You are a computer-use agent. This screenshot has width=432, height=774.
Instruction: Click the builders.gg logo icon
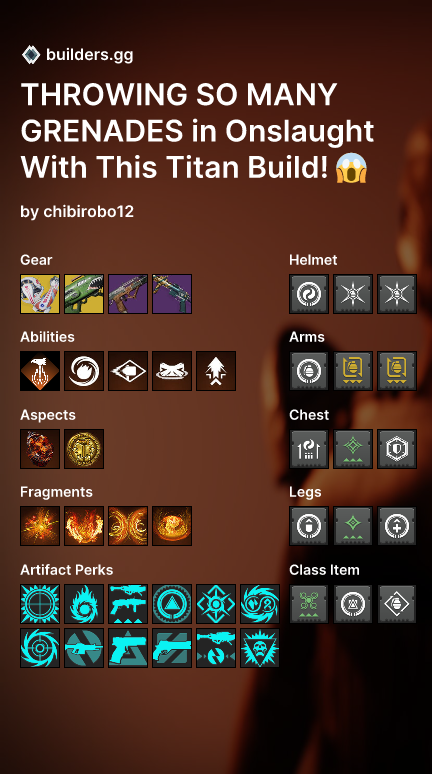pos(31,55)
